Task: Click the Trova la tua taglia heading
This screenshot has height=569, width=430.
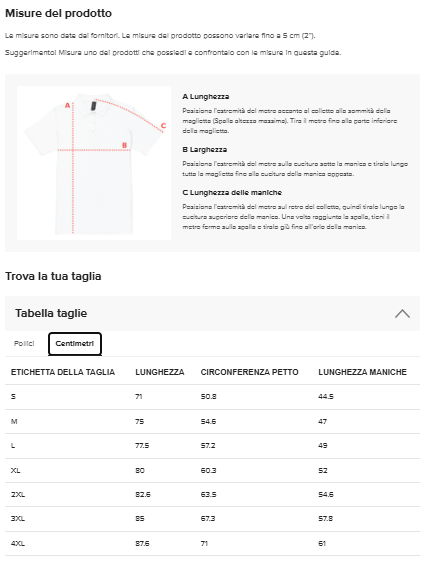Action: tap(53, 276)
